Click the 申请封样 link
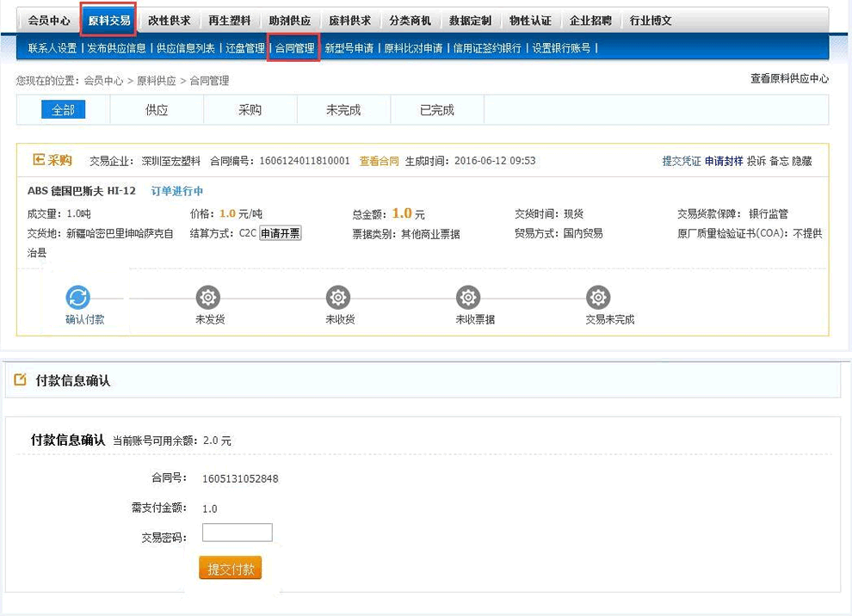This screenshot has height=616, width=852. point(724,161)
